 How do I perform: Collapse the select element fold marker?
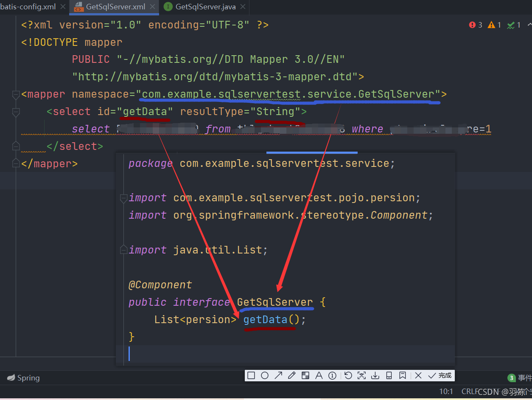click(x=16, y=113)
